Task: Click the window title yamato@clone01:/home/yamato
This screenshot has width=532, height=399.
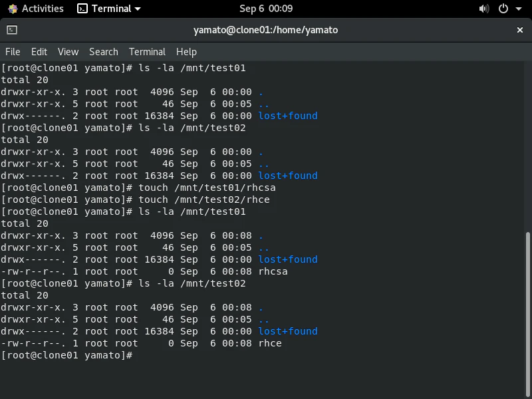Action: click(265, 30)
